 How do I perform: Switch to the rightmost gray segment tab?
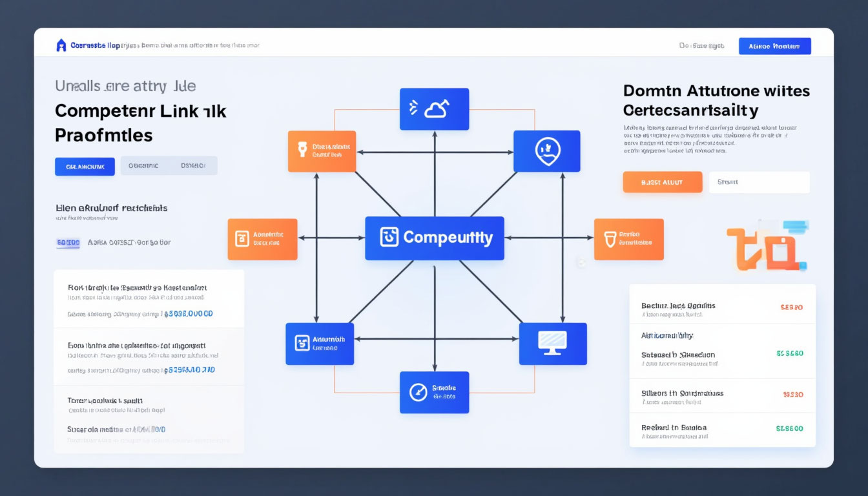(193, 166)
